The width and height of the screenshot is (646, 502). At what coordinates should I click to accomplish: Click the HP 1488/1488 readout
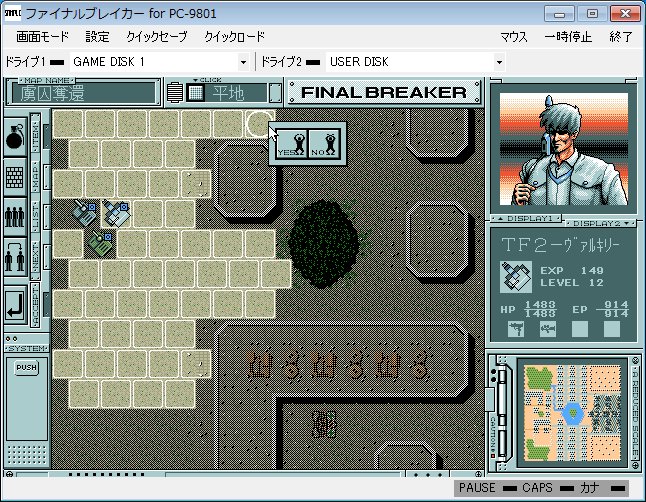[x=528, y=309]
